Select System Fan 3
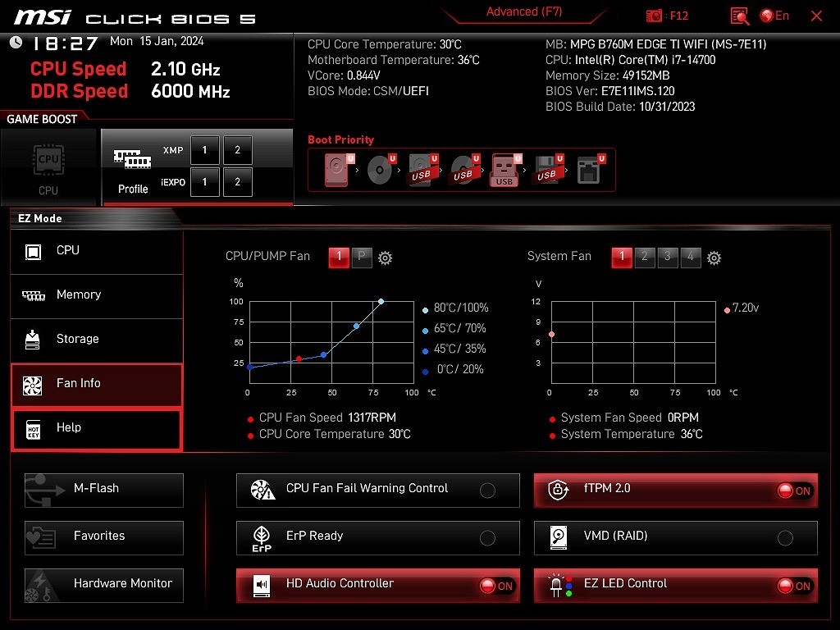Image resolution: width=840 pixels, height=630 pixels. (668, 257)
